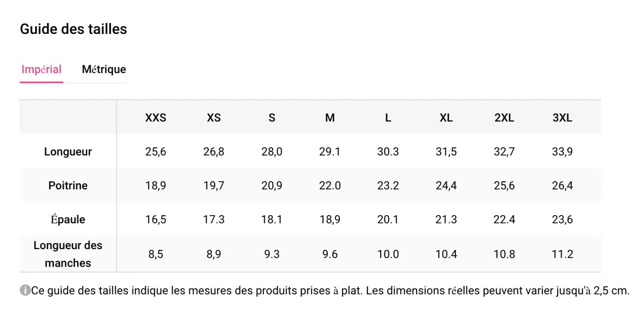Click the info icon near the bottom note

[x=24, y=290]
